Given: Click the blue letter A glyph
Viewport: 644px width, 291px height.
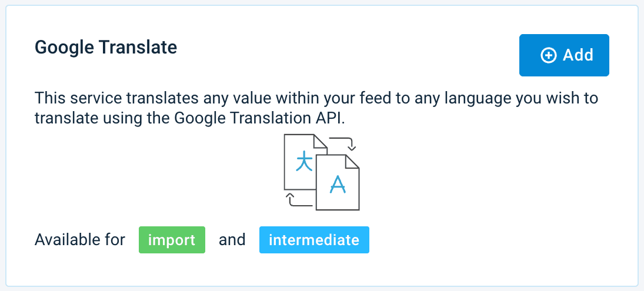Looking at the screenshot, I should 337,184.
